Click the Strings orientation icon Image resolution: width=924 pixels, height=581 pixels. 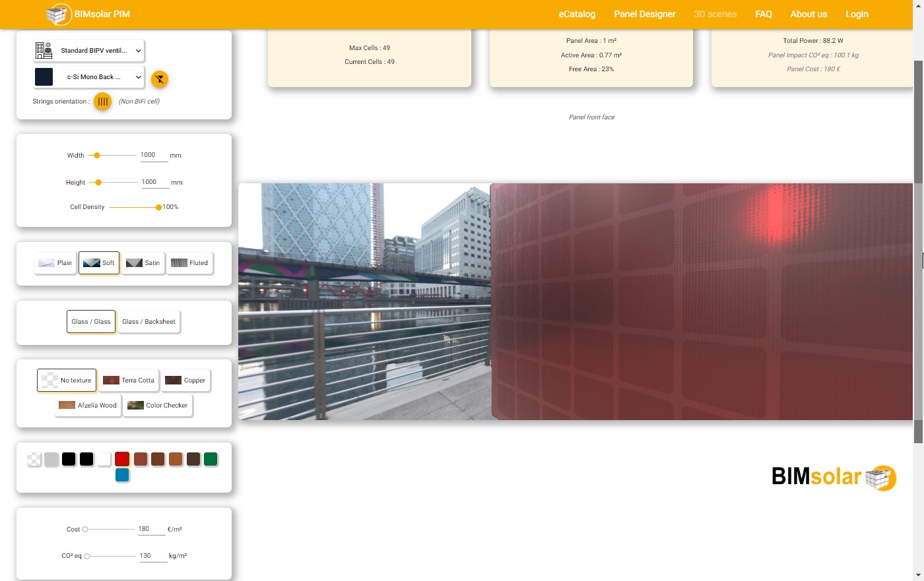[x=102, y=102]
